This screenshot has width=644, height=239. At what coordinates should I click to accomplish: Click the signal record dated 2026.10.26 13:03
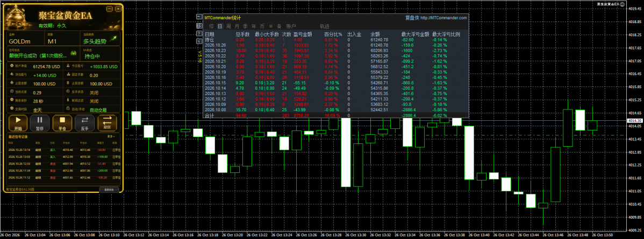point(64,156)
